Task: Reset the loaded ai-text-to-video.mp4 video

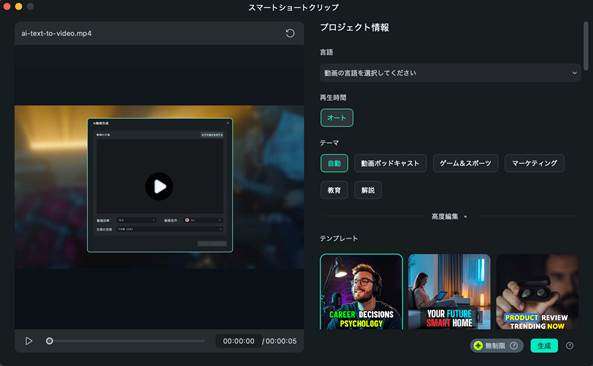Action: pos(290,33)
